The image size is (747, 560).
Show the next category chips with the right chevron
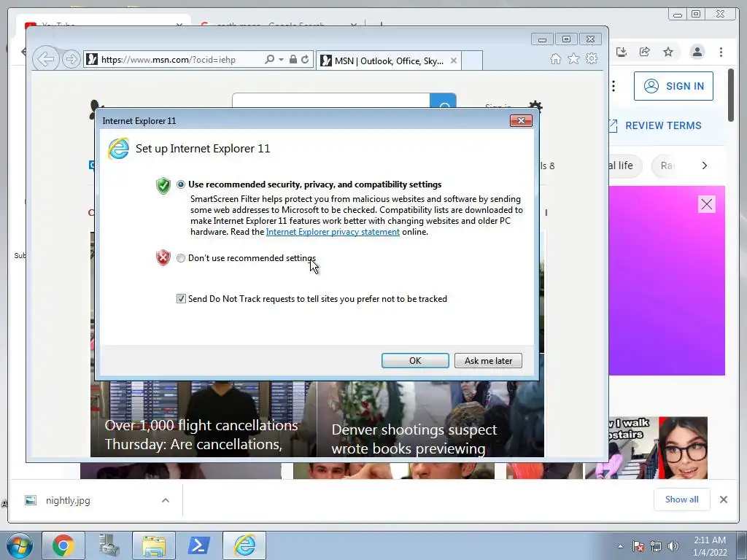click(x=704, y=166)
